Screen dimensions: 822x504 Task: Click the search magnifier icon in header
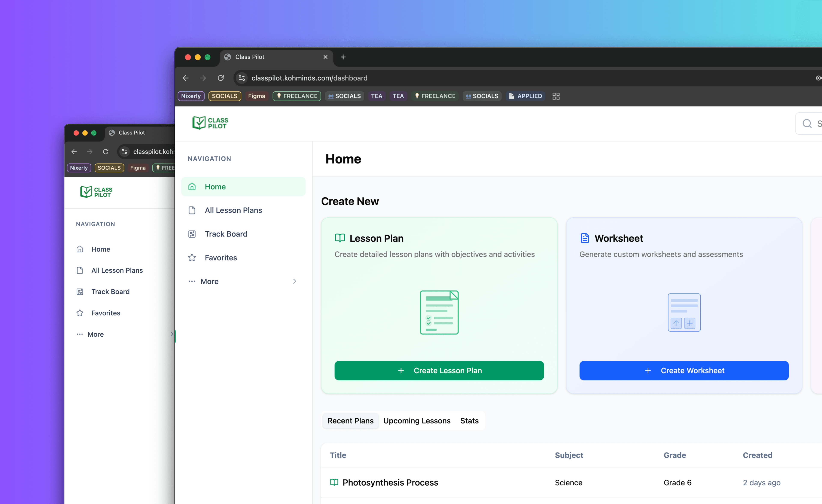click(x=807, y=123)
